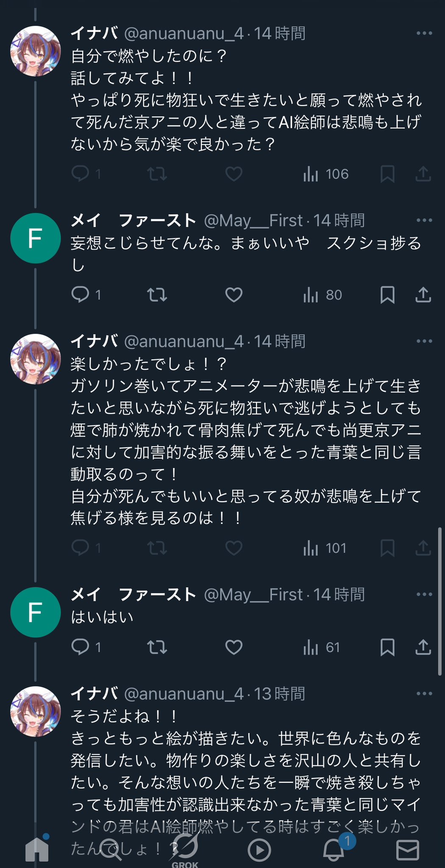This screenshot has width=445, height=868.
Task: Open more options on はいはい post
Action: (424, 594)
